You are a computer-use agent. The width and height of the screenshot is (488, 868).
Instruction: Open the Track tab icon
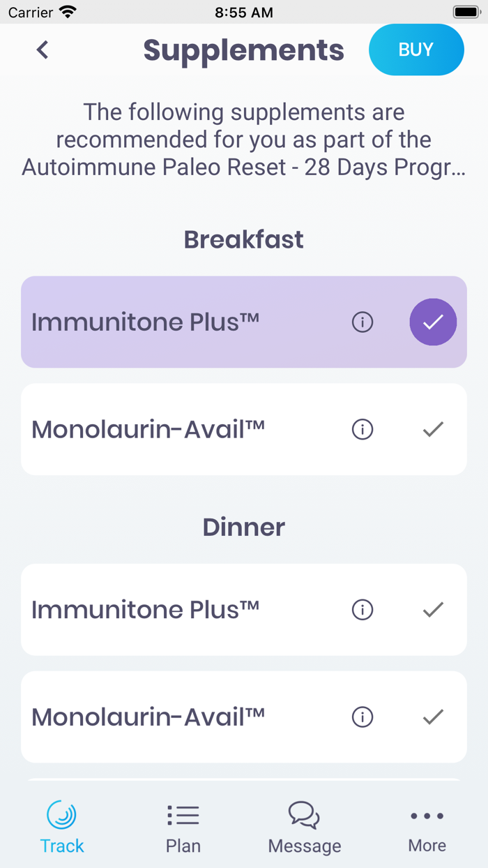pyautogui.click(x=62, y=815)
